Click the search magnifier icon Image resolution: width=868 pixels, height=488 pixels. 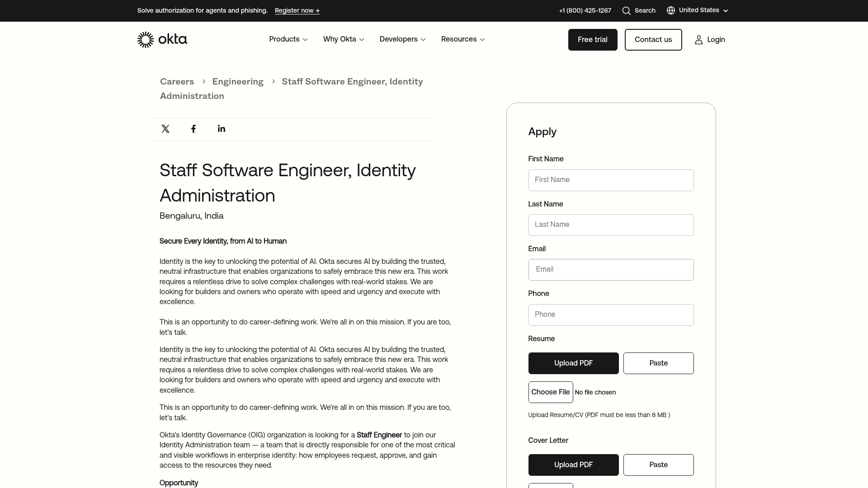[x=626, y=11]
